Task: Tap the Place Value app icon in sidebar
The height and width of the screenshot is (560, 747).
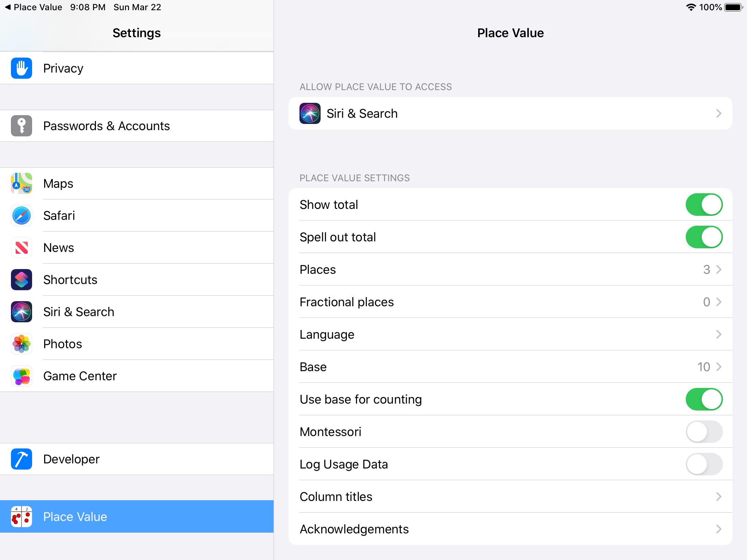Action: click(x=22, y=517)
